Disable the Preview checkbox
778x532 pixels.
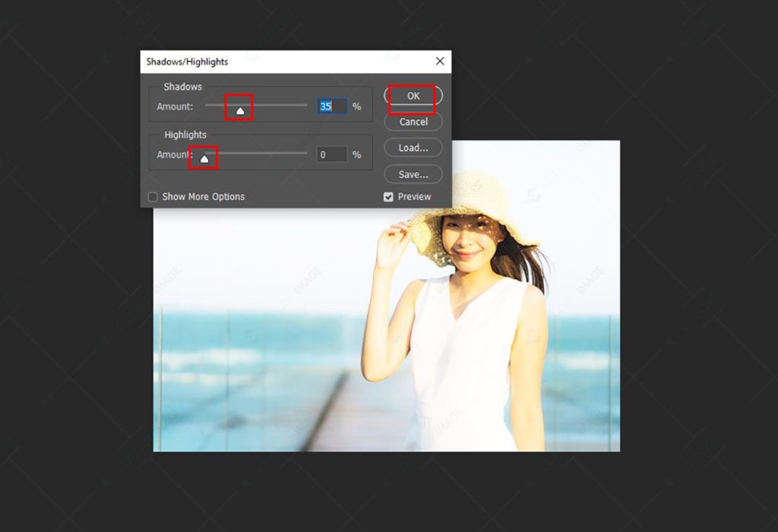pos(388,196)
